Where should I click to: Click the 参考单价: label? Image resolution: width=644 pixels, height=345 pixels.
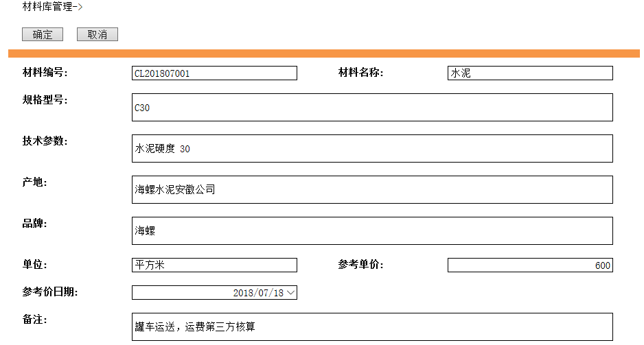pos(360,265)
